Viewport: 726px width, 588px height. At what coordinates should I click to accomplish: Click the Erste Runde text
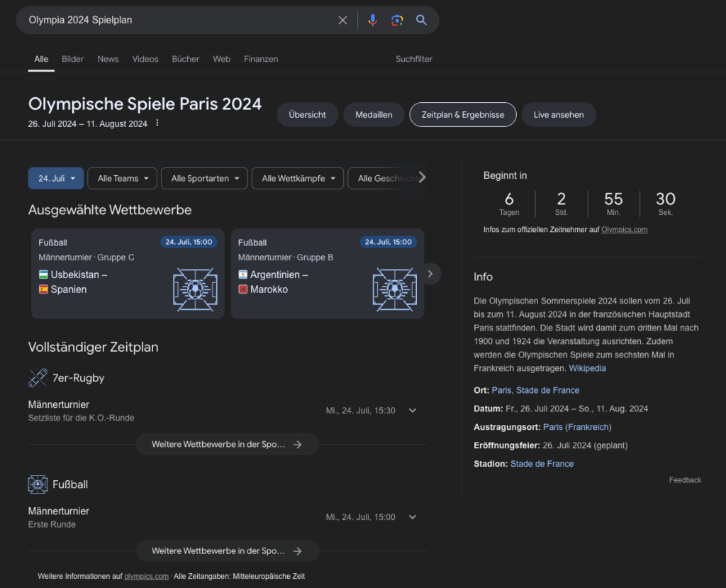(x=52, y=525)
